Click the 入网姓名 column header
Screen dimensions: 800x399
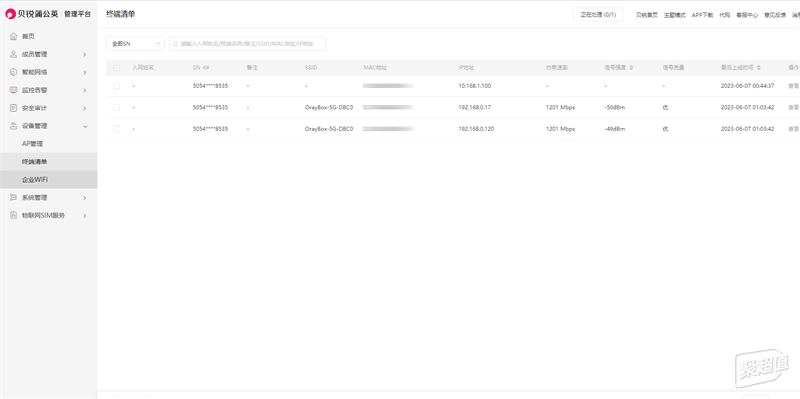point(143,67)
